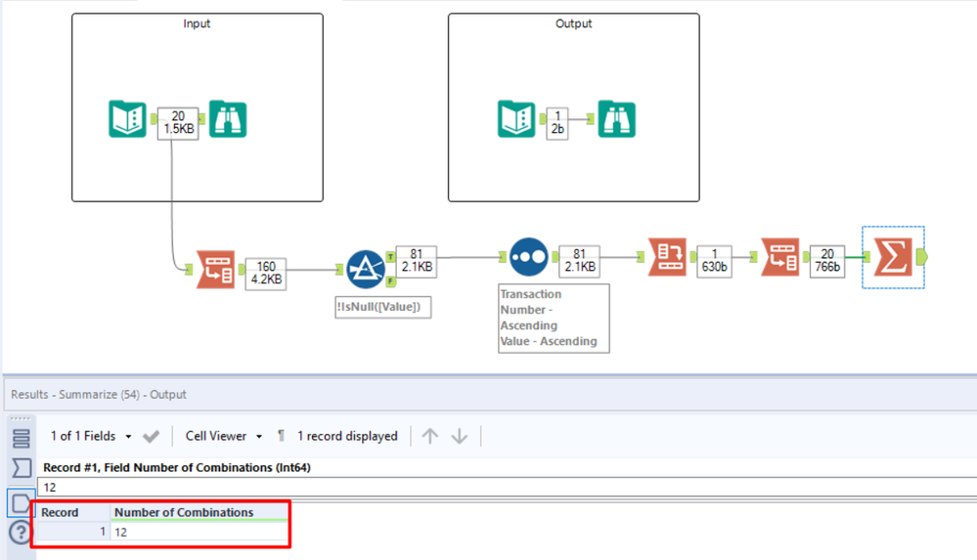977x560 pixels.
Task: Open the help question mark icon
Action: [21, 532]
